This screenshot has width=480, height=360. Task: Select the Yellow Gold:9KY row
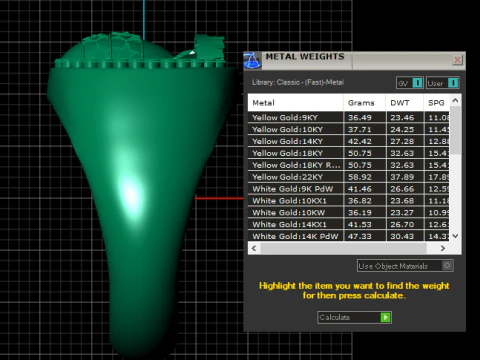click(x=349, y=117)
